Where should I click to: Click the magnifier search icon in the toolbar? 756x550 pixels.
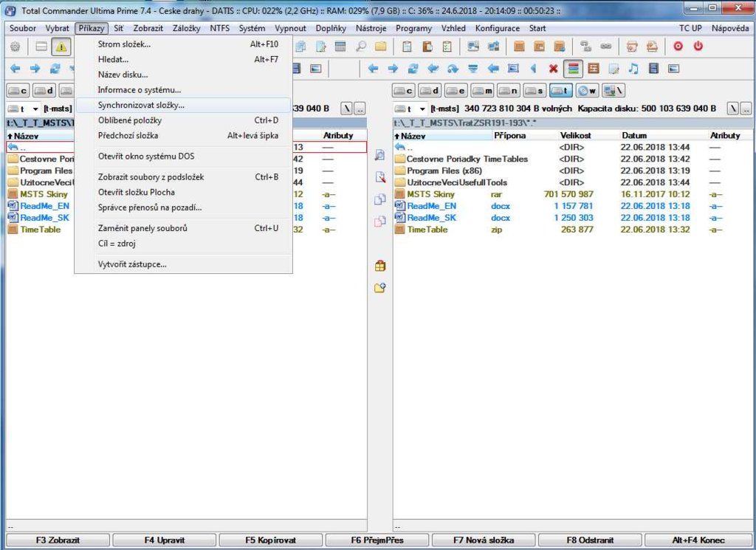[x=360, y=47]
